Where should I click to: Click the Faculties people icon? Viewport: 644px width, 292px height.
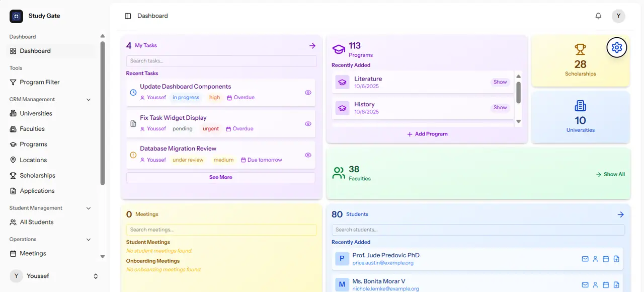point(339,173)
